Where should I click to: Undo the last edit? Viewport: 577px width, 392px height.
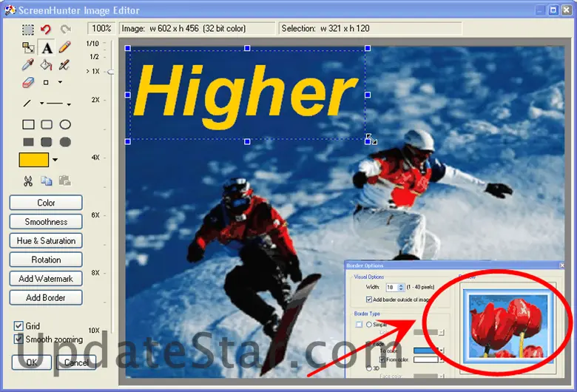pos(46,29)
